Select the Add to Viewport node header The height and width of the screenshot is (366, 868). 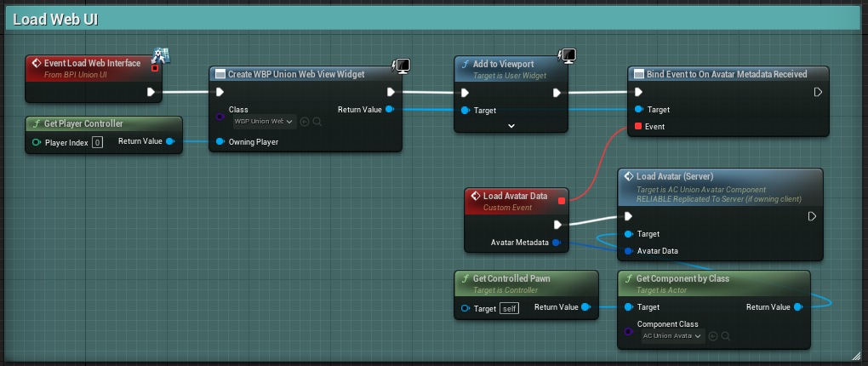pos(511,69)
